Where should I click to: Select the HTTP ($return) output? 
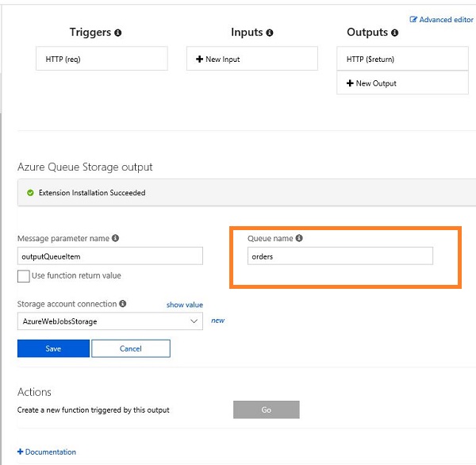[402, 59]
